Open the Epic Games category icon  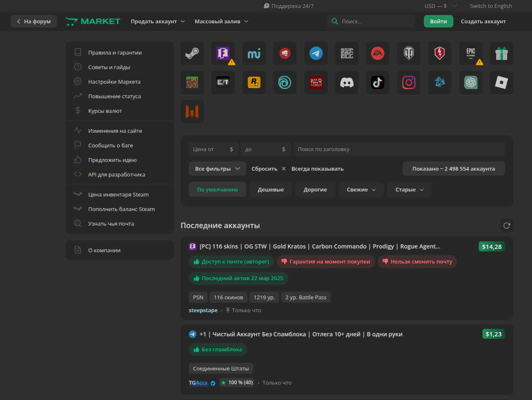pos(471,53)
